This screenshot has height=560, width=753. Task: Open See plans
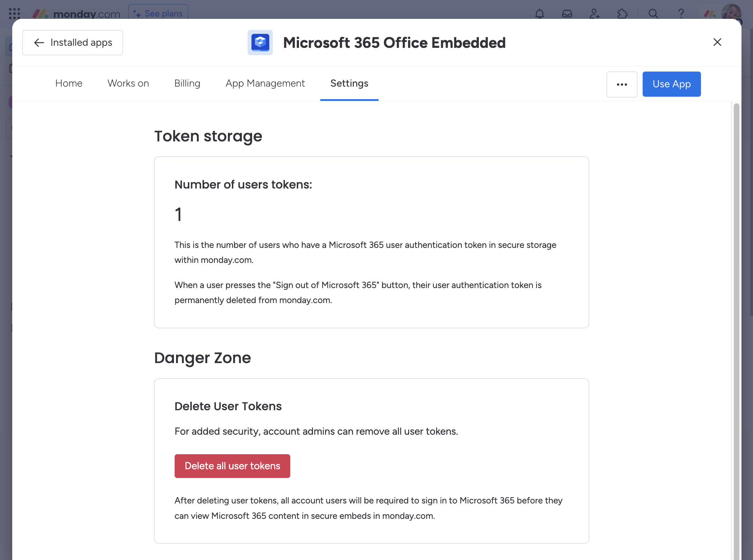158,13
